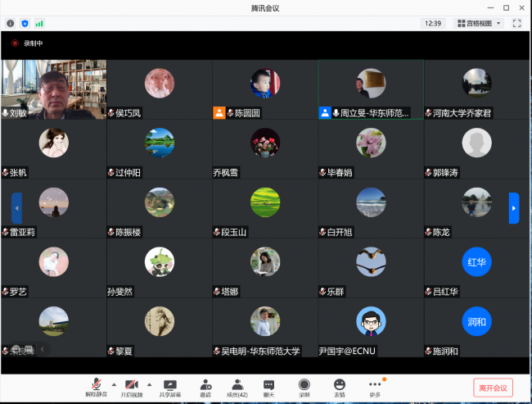Open the 聊天 chat panel

(x=268, y=386)
